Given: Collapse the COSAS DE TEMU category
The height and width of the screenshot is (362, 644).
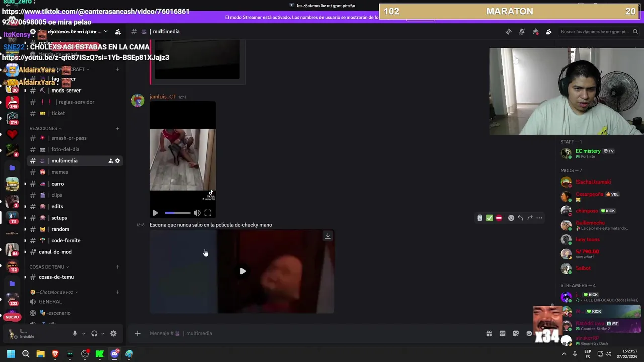Looking at the screenshot, I should tap(49, 267).
